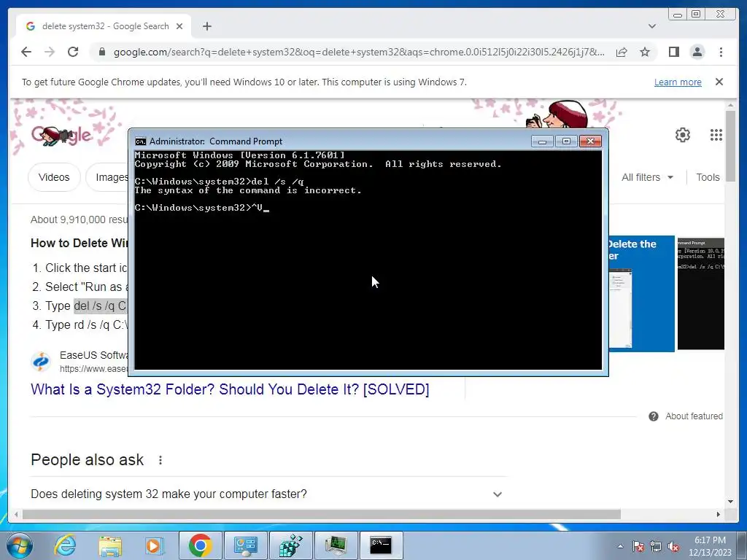Open the monitor-icon taskbar application
Image resolution: width=747 pixels, height=560 pixels.
(x=336, y=545)
